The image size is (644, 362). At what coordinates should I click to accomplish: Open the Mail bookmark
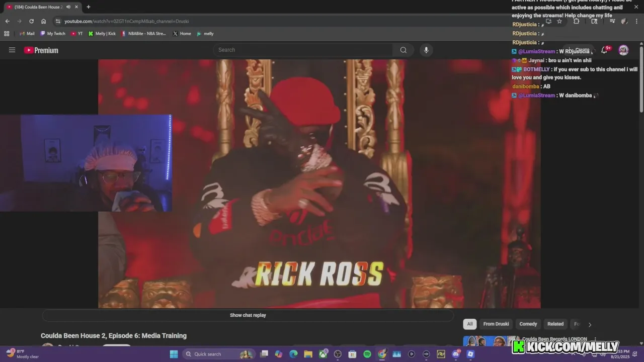[x=27, y=34]
